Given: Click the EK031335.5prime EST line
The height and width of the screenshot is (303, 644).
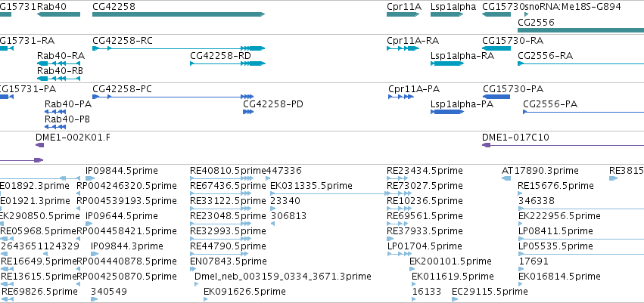Looking at the screenshot, I should click(x=329, y=193).
